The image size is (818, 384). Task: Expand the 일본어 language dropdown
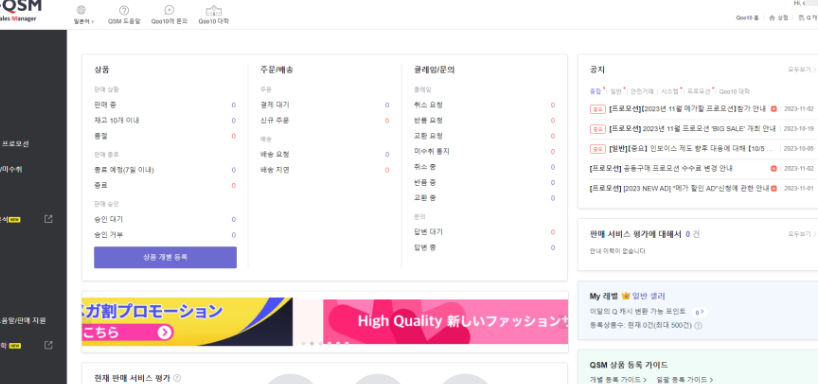point(85,21)
